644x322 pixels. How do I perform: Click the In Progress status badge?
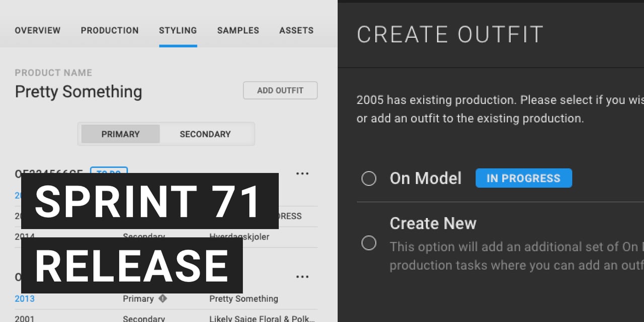coord(523,178)
